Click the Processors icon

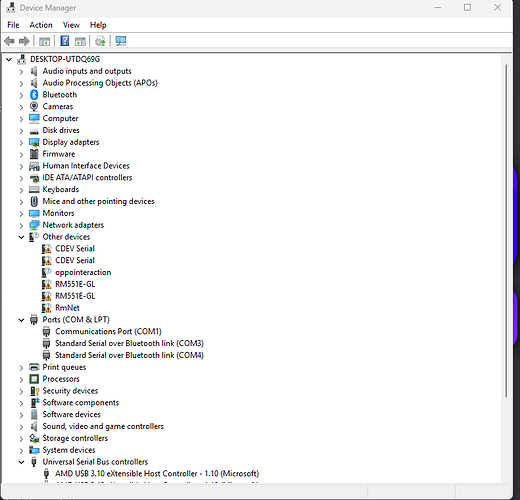coord(34,379)
